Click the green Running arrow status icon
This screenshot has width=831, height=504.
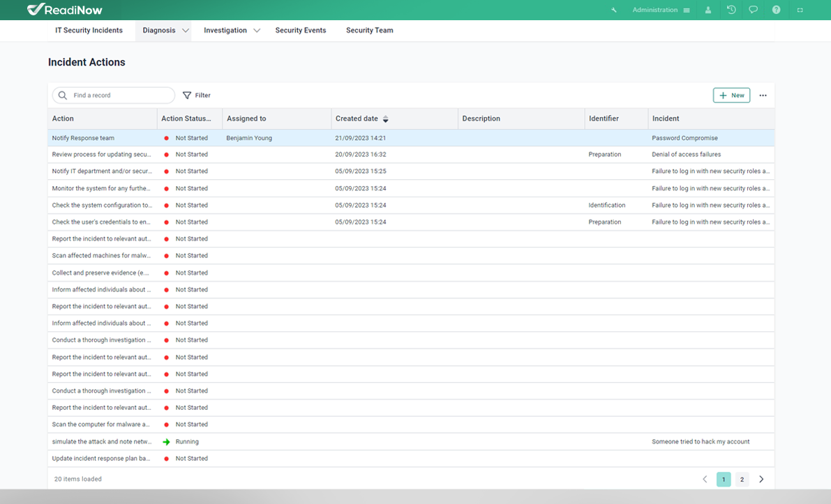click(167, 441)
